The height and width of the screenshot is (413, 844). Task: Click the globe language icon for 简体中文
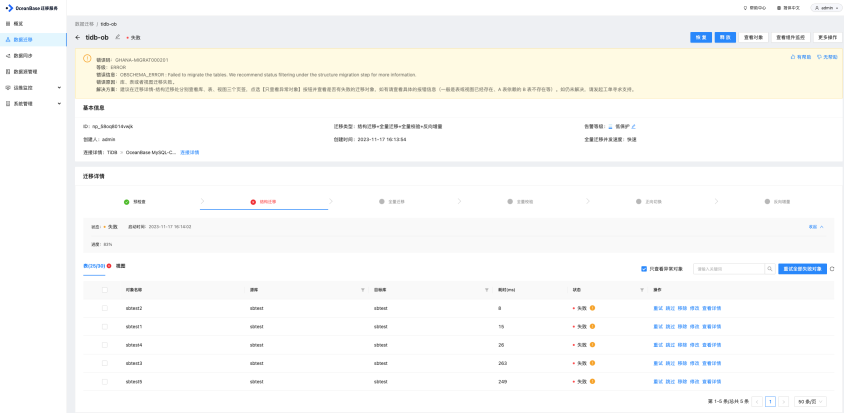click(x=779, y=8)
